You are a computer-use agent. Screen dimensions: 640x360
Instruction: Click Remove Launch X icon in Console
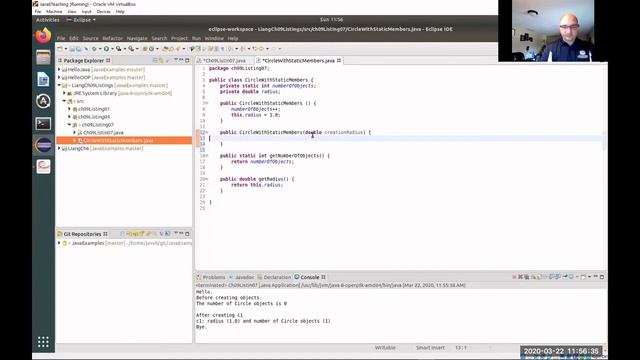[x=520, y=277]
